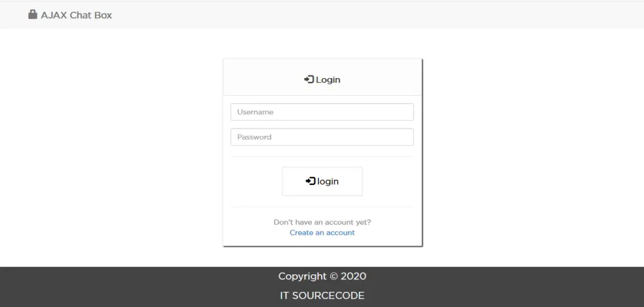Click the dark footer bar background
Image resolution: width=644 pixels, height=307 pixels.
click(126, 287)
